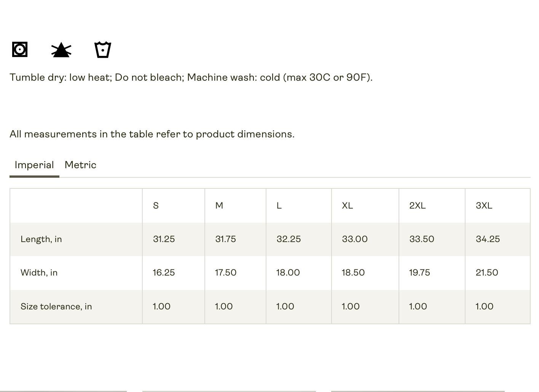Click the care instructions text line
The image size is (539, 392).
click(x=191, y=77)
